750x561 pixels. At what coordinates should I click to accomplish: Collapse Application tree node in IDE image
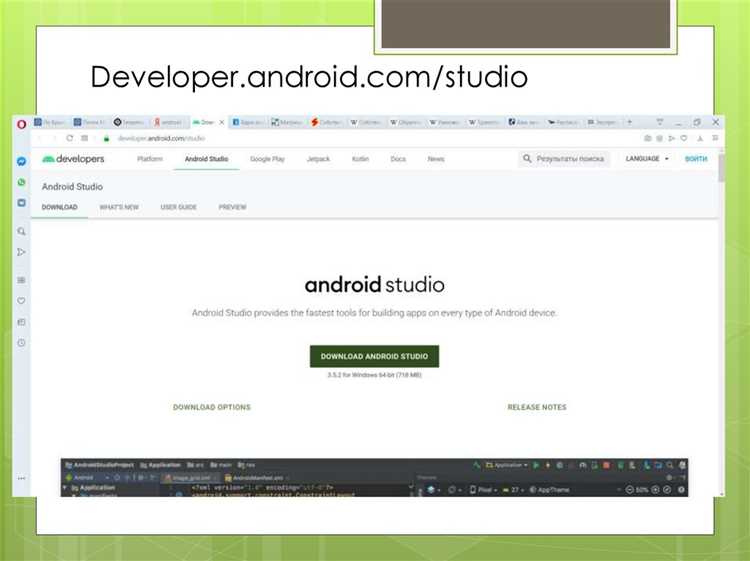click(65, 488)
